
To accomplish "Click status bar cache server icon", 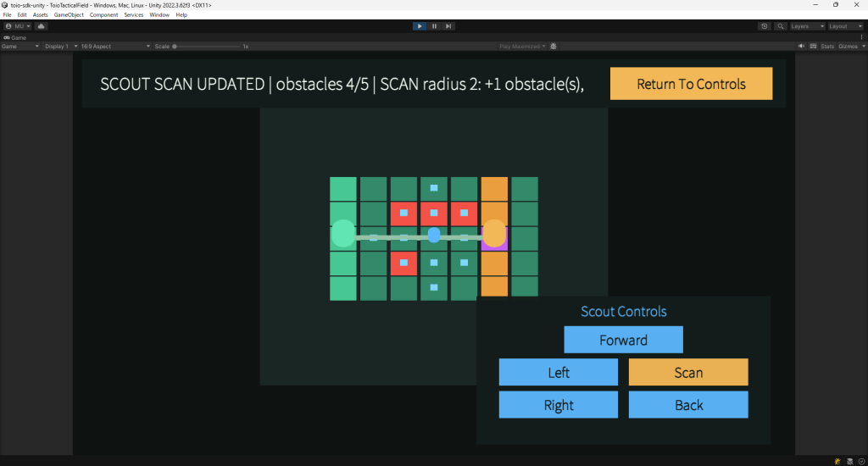I will pyautogui.click(x=849, y=461).
